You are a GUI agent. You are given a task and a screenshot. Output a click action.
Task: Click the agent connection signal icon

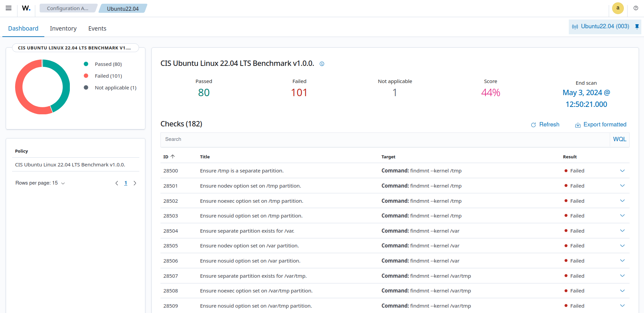(x=575, y=26)
